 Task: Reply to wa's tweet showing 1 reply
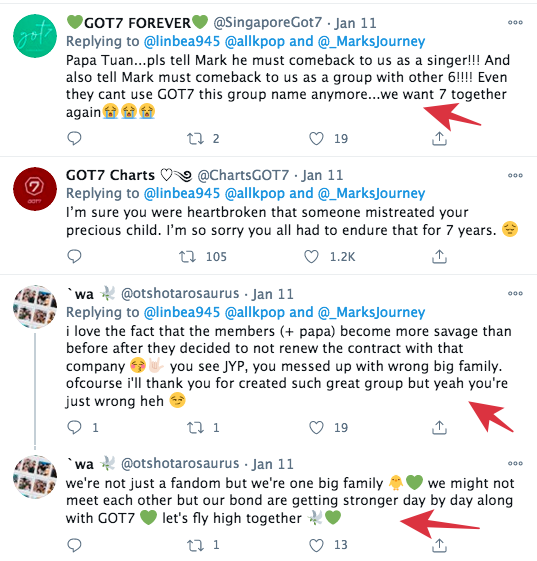(74, 427)
